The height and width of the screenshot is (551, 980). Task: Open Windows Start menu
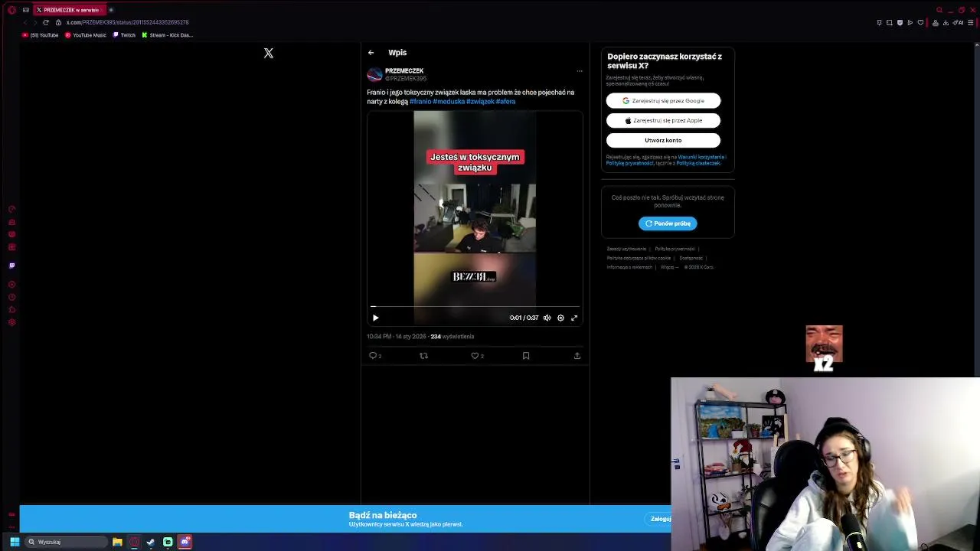coord(14,542)
